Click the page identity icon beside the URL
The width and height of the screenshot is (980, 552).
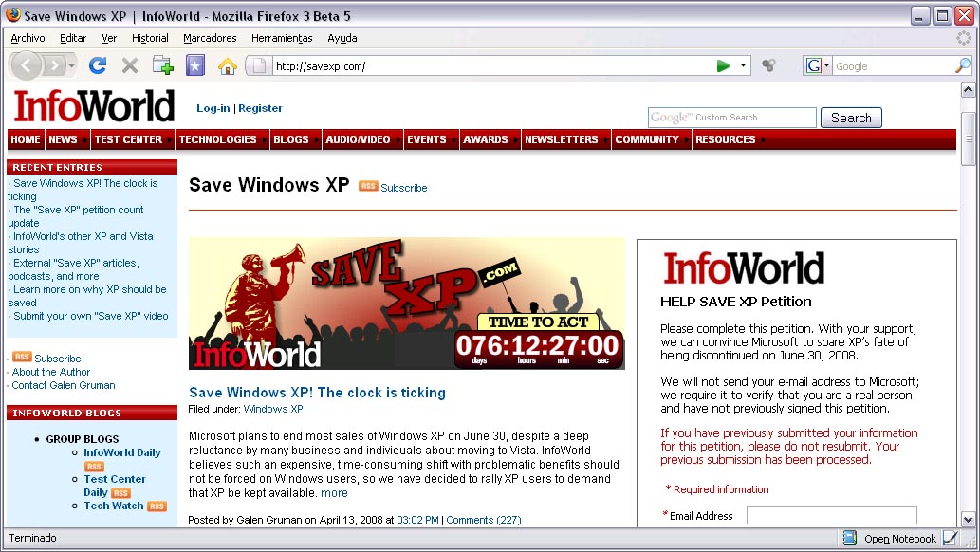(x=258, y=65)
